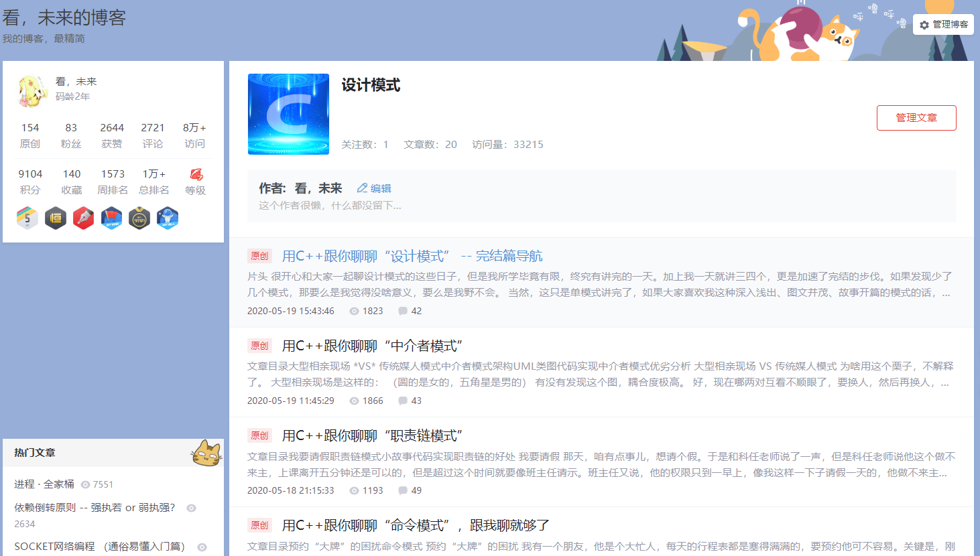Screen dimensions: 980x556
Task: Open hot article 依赖倒转原则 -- 强执若 or 弱执强?
Action: [95, 508]
